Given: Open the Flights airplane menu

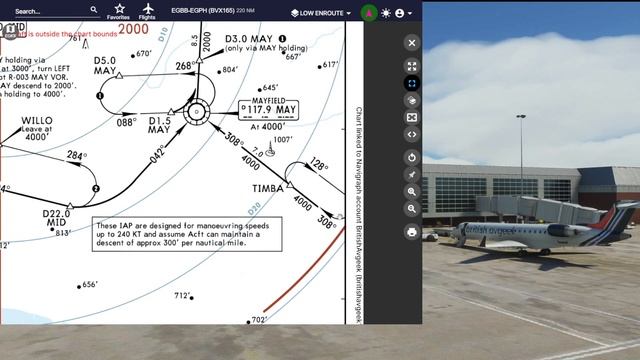Looking at the screenshot, I should pos(147,11).
